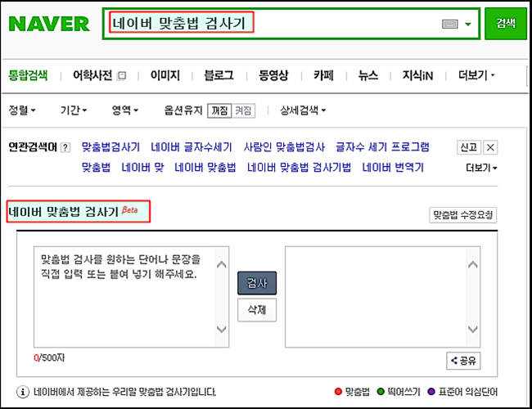
Task: Open related search 글자수 세기 프로그램
Action: click(x=382, y=147)
